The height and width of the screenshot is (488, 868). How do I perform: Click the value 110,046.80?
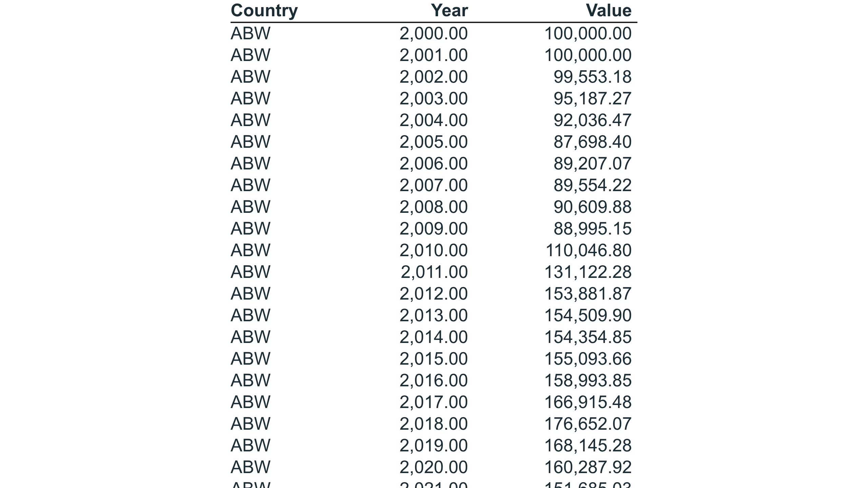[588, 250]
